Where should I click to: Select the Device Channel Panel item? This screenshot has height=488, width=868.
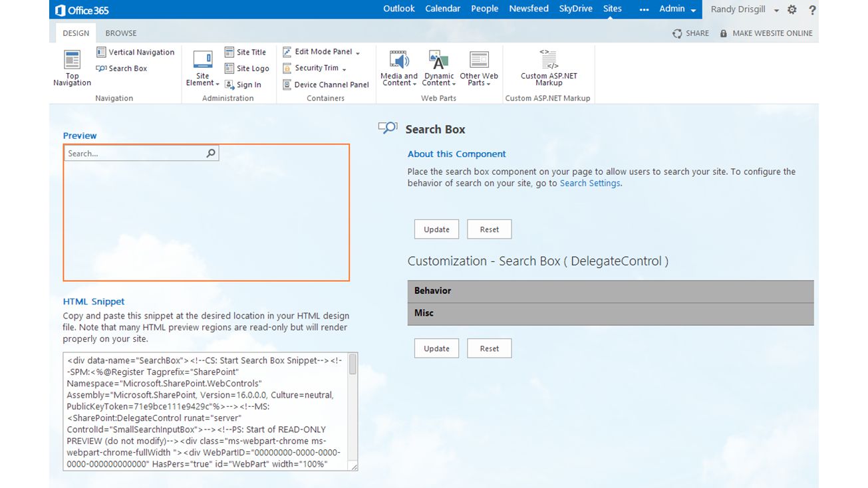[x=326, y=84]
